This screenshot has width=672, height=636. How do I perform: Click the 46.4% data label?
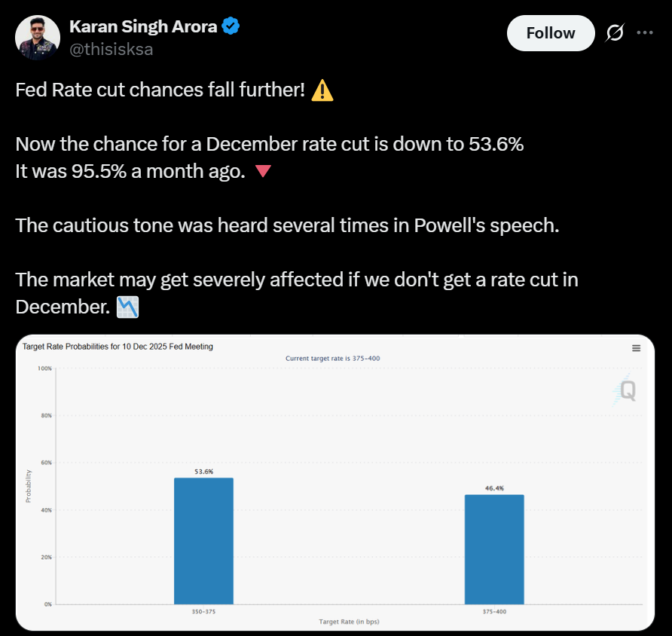(x=494, y=488)
